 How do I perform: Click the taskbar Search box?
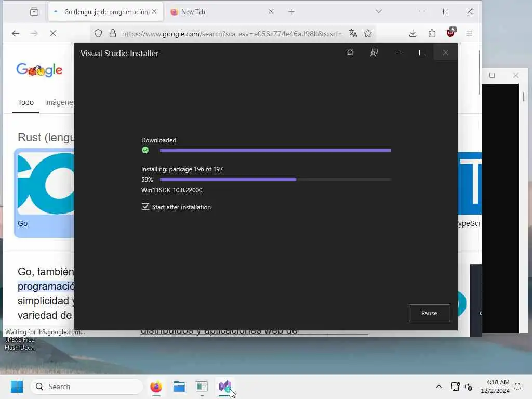[x=87, y=387]
